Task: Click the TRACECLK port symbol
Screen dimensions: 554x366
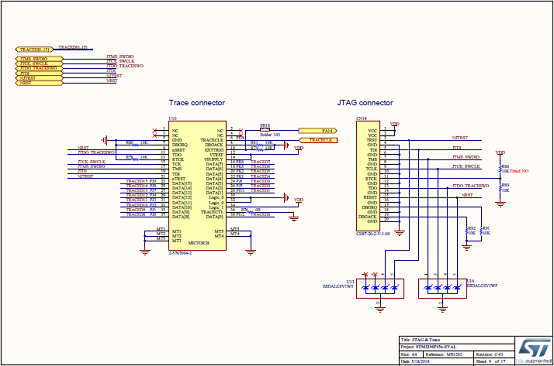Action: coord(318,140)
